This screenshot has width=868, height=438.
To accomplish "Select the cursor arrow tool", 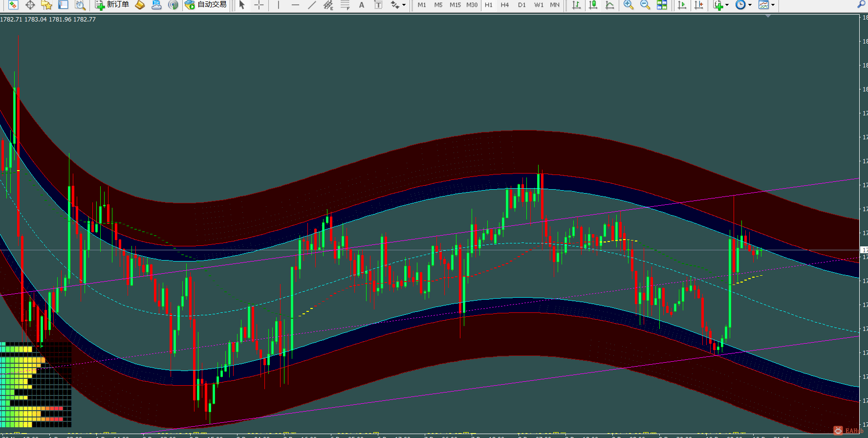I will pos(242,5).
